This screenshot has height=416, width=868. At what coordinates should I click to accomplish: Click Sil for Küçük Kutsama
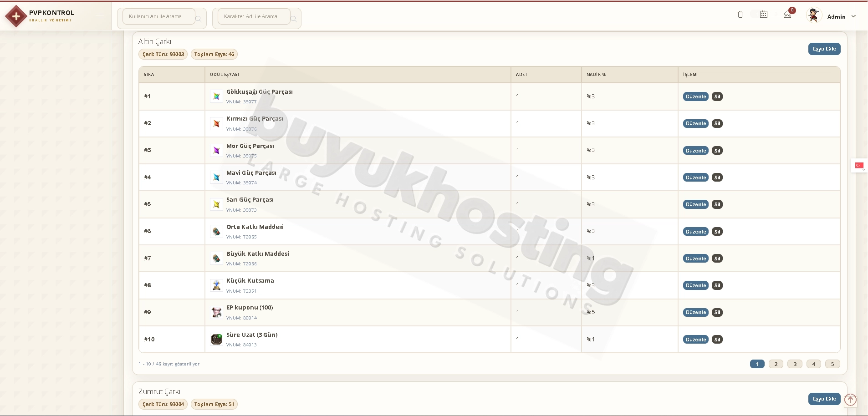click(717, 285)
